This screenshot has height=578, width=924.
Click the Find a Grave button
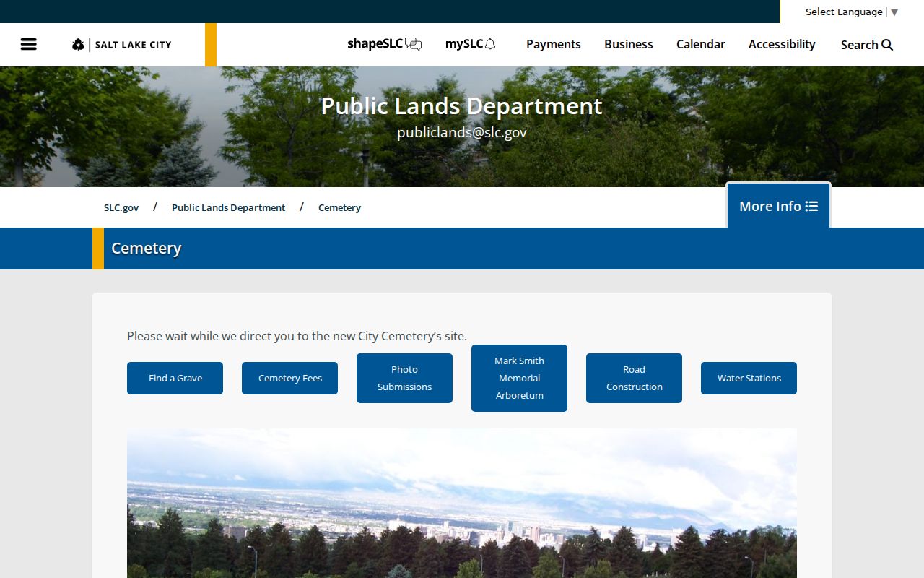click(x=175, y=378)
